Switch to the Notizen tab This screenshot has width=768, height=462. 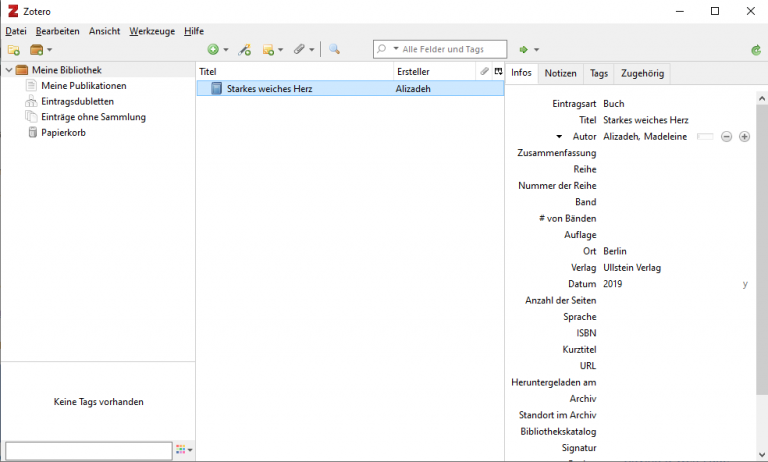pyautogui.click(x=560, y=73)
